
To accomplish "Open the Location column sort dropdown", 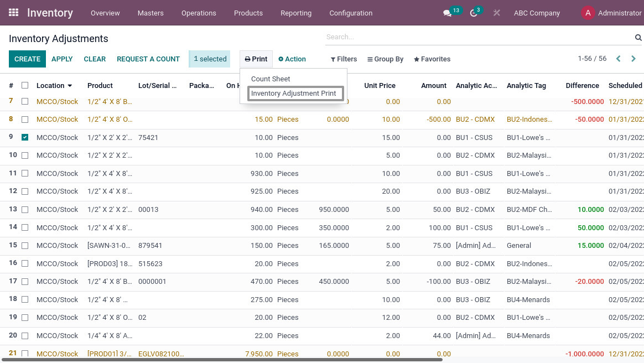I will click(69, 86).
